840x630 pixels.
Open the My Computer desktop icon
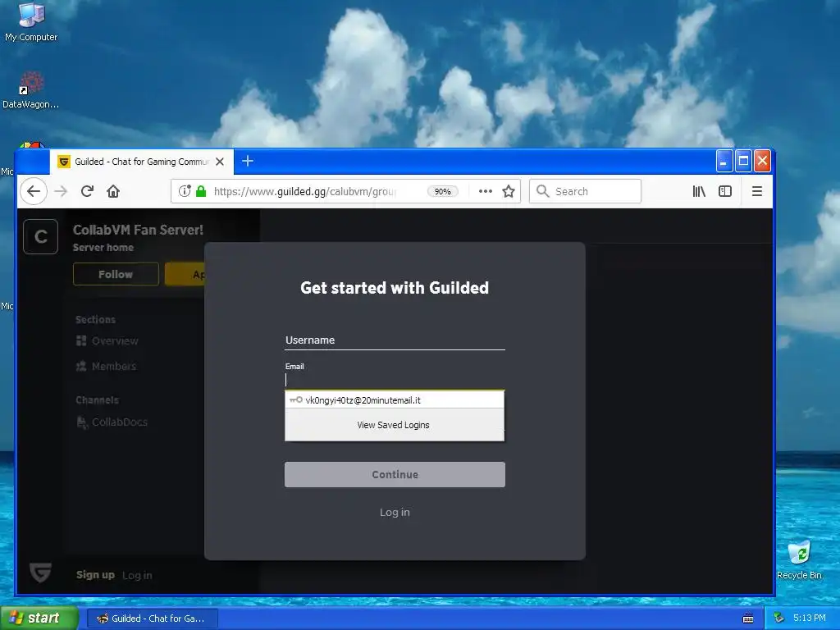coord(31,22)
